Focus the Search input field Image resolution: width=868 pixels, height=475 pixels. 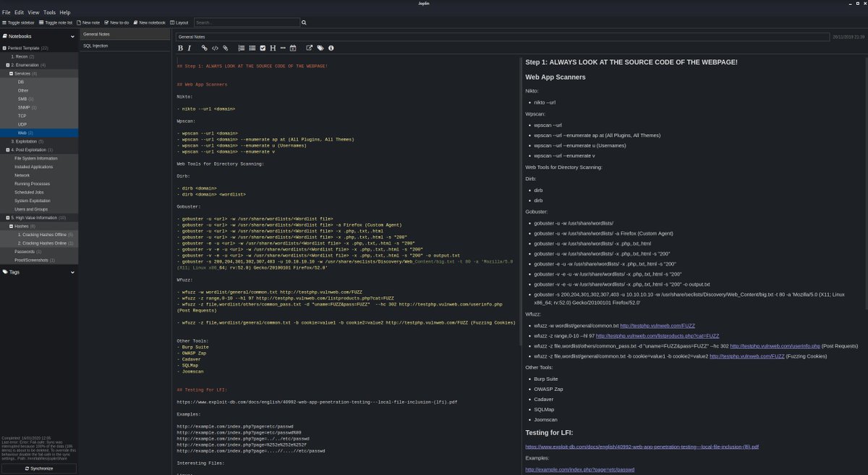[247, 22]
